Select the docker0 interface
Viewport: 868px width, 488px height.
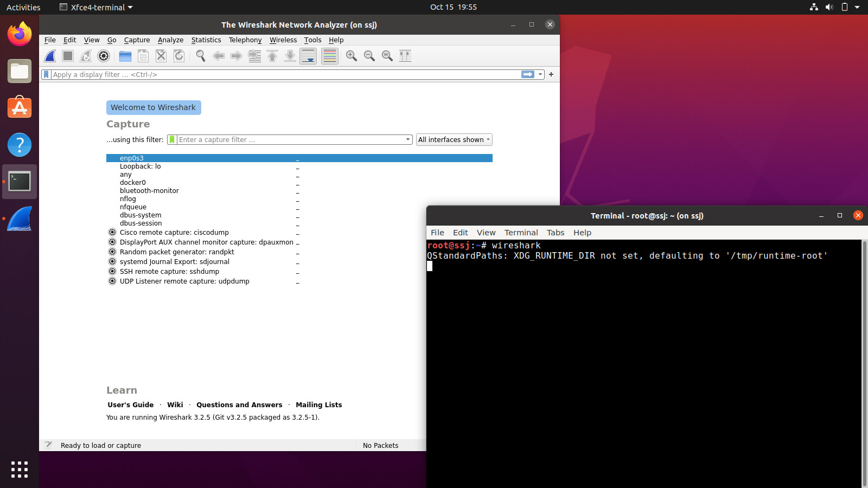click(299, 183)
